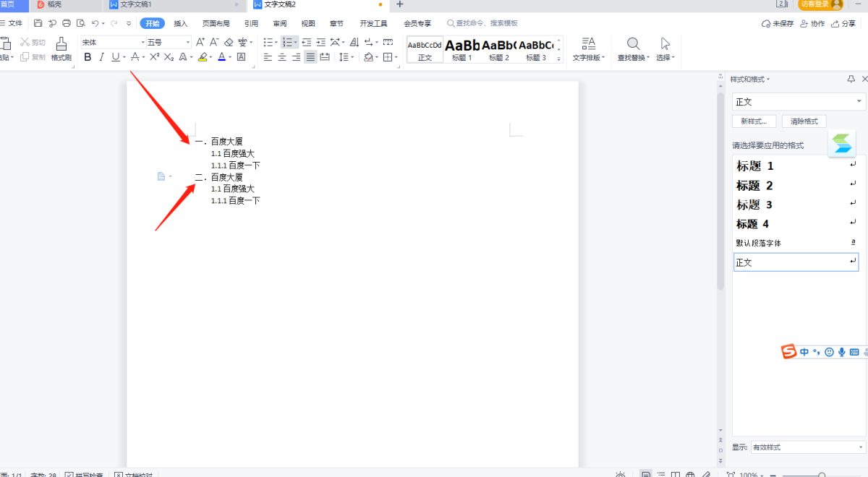Open the 审阅 (Review) tab

[280, 23]
